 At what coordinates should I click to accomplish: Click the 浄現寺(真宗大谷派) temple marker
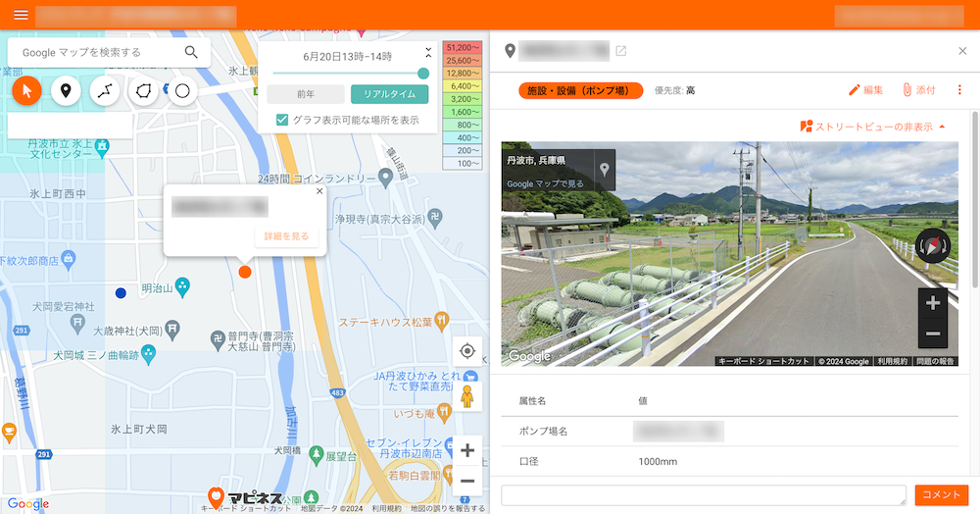pyautogui.click(x=436, y=217)
